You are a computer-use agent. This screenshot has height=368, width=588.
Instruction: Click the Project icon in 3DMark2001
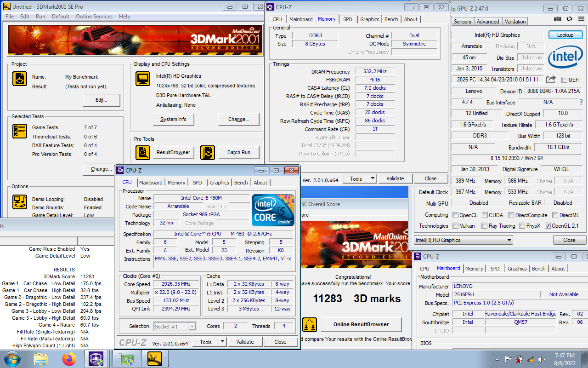[19, 79]
